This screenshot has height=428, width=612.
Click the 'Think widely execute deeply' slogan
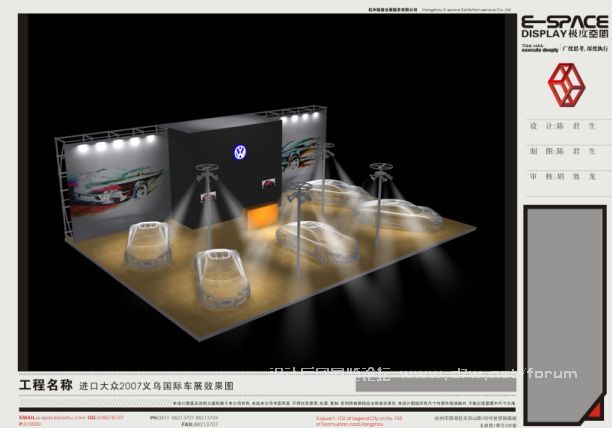click(540, 48)
